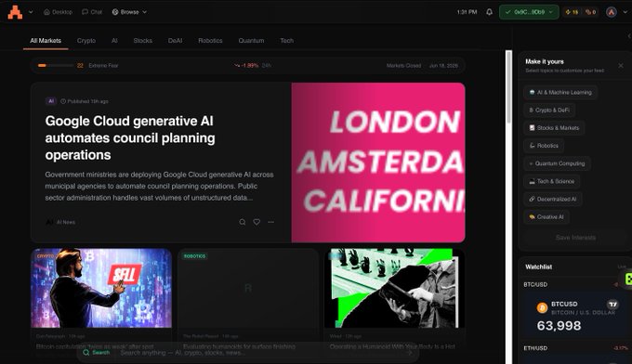The image size is (632, 364).
Task: Open the user profile avatar
Action: pos(612,12)
